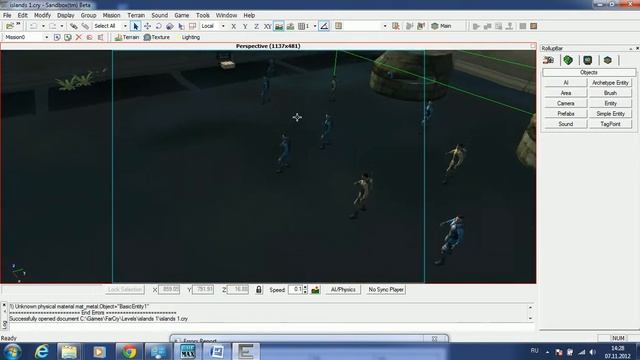This screenshot has width=640, height=360.
Task: Open level file with the folder icon
Action: [9, 26]
